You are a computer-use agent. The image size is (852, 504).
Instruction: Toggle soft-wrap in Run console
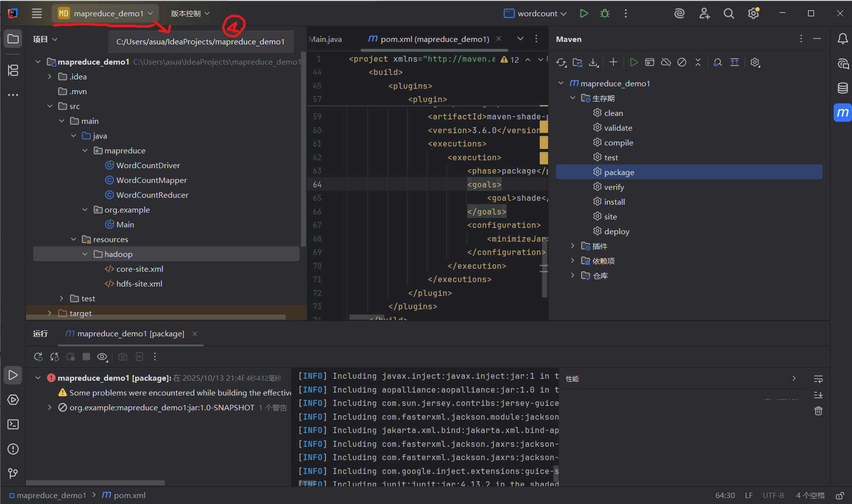point(818,379)
